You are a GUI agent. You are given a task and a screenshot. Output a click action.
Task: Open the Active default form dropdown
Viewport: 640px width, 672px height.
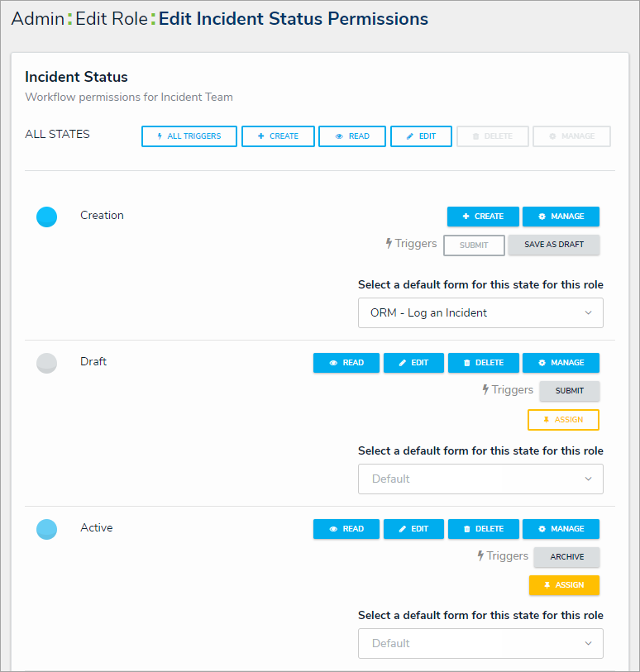[480, 644]
